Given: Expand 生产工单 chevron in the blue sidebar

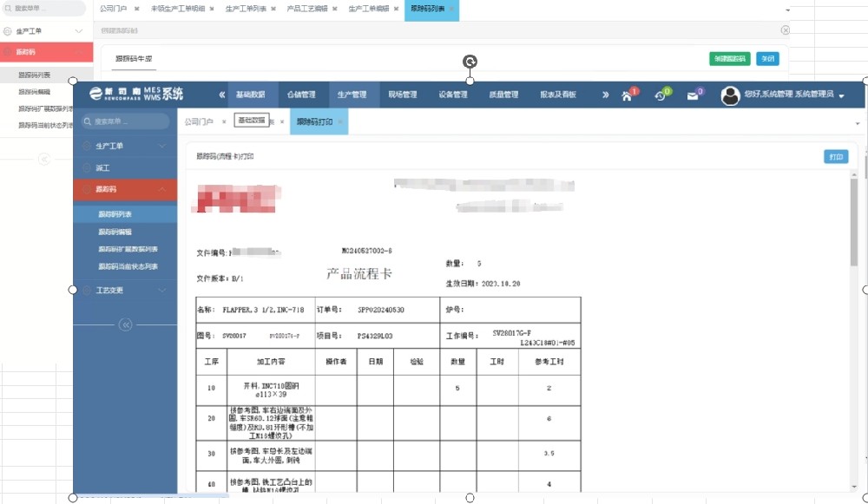Looking at the screenshot, I should pyautogui.click(x=162, y=146).
